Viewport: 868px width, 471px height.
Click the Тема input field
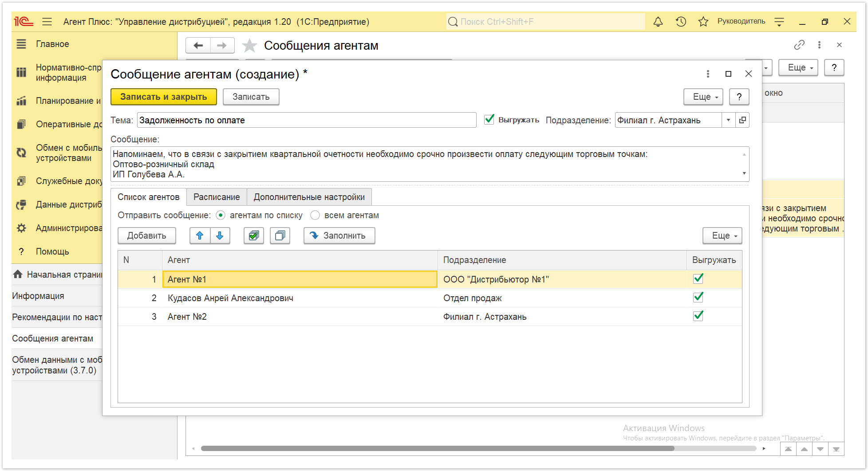307,120
